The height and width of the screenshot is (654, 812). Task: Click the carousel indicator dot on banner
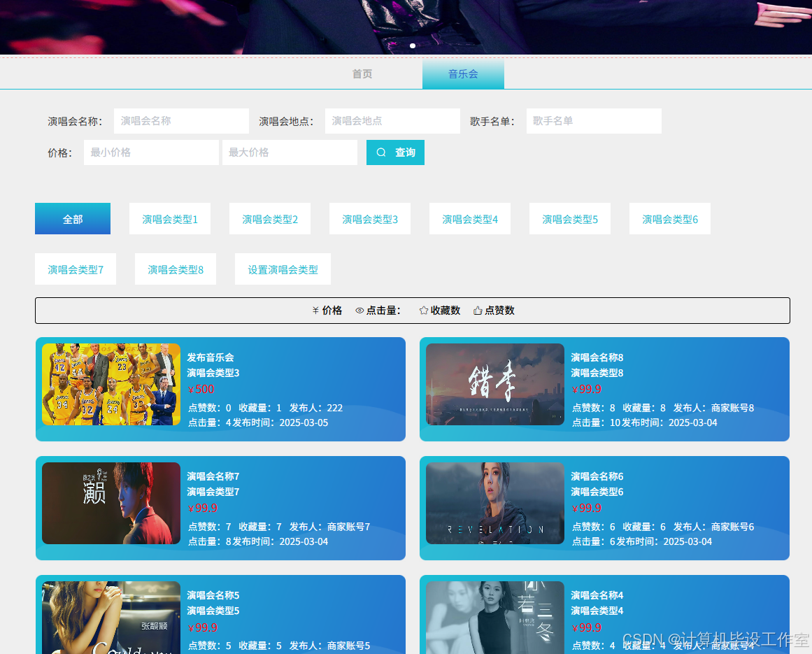(x=413, y=45)
